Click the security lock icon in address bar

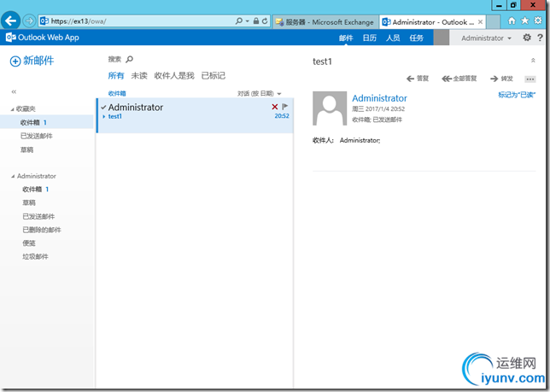pyautogui.click(x=256, y=21)
